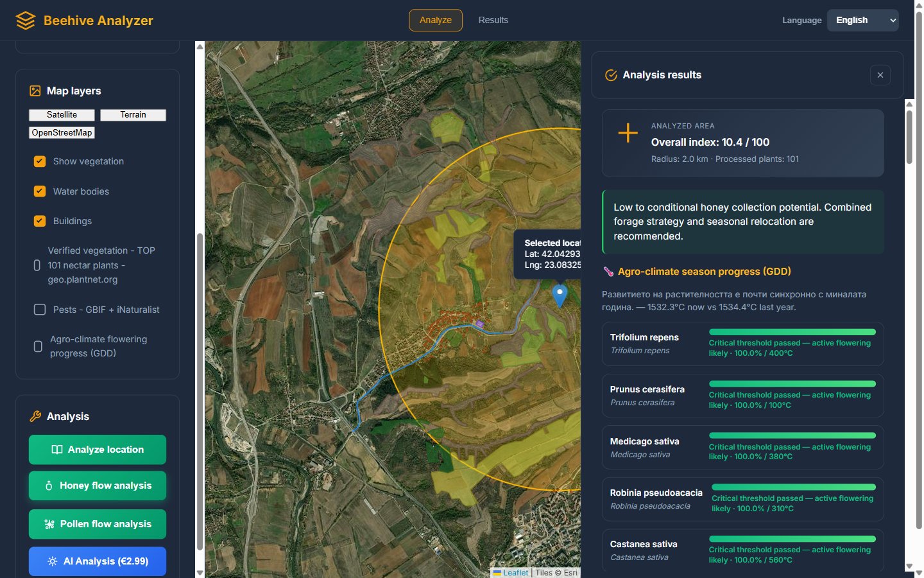The height and width of the screenshot is (578, 924).
Task: Uncheck Show vegetation checkbox
Action: [x=40, y=161]
